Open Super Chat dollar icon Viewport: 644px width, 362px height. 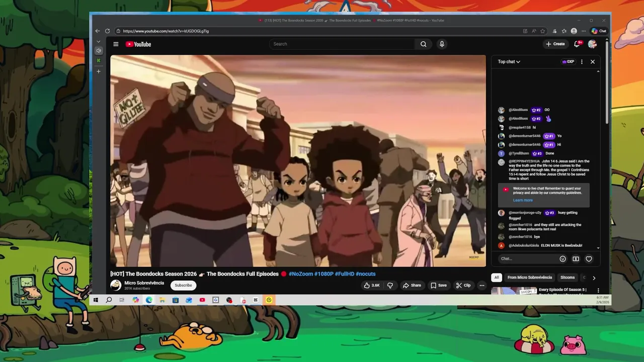click(576, 259)
